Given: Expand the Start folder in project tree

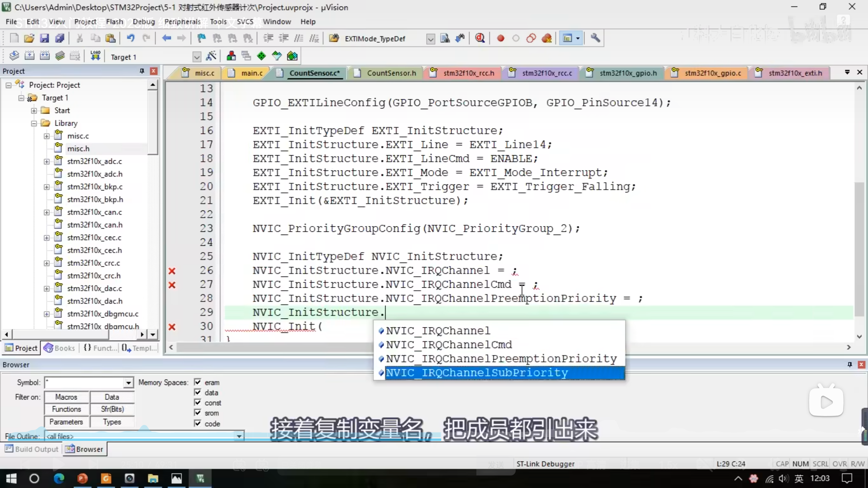Looking at the screenshot, I should click(x=34, y=110).
